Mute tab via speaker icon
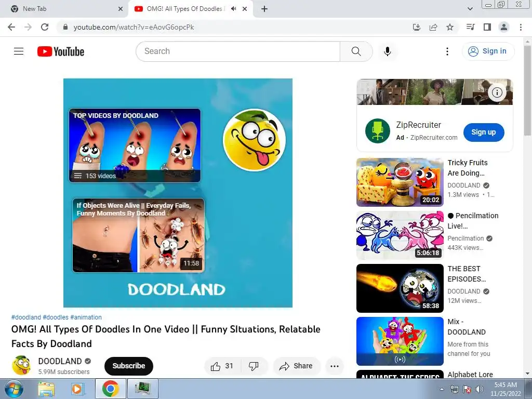Image resolution: width=532 pixels, height=399 pixels. pos(233,9)
